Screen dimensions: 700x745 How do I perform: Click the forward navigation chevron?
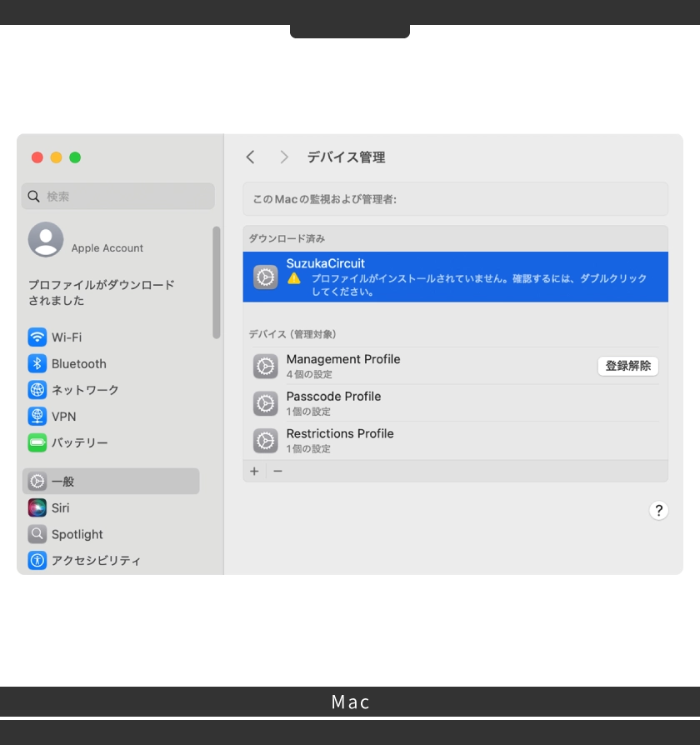(283, 157)
